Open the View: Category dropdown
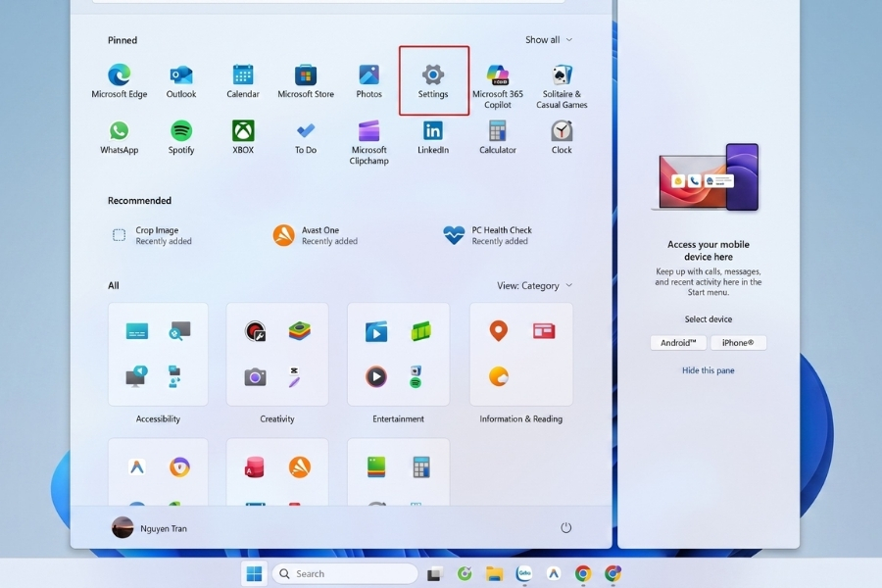This screenshot has width=882, height=588. tap(534, 285)
